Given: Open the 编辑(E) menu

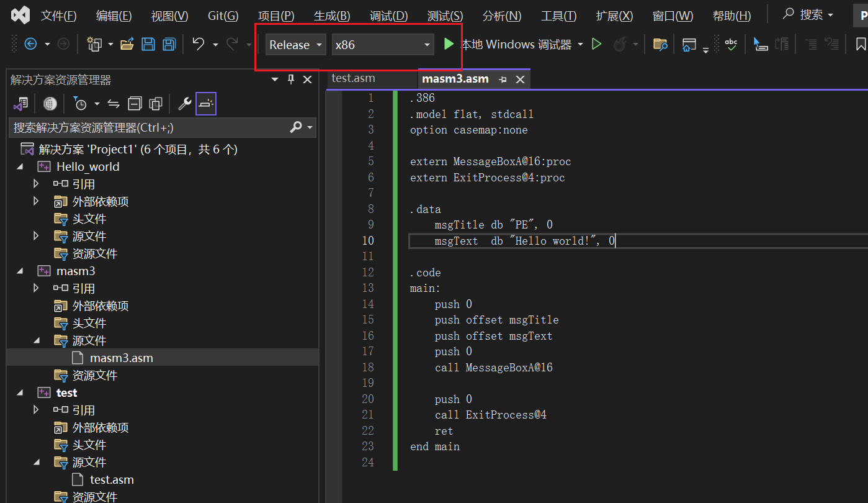Looking at the screenshot, I should point(114,16).
